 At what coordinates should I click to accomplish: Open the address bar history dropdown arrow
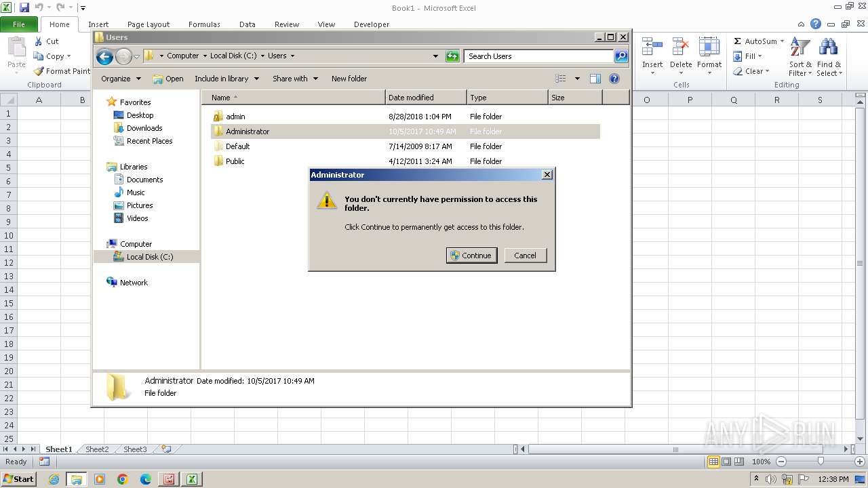click(435, 56)
